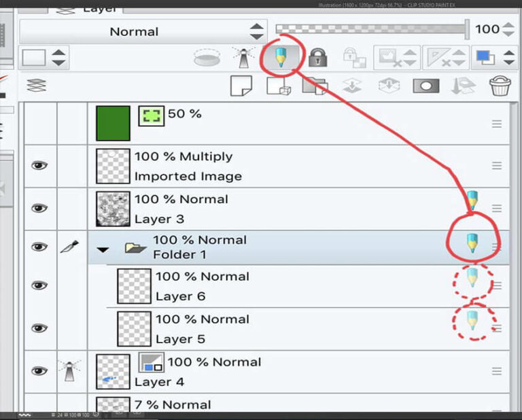Image resolution: width=522 pixels, height=420 pixels.
Task: Show the hidden 50 % green layer
Action: 40,124
